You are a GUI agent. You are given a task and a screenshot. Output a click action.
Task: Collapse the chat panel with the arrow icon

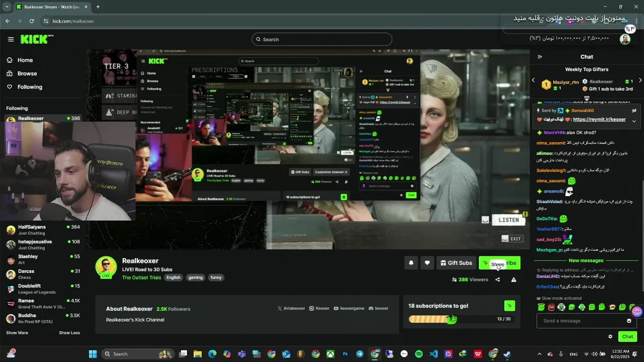pyautogui.click(x=539, y=57)
